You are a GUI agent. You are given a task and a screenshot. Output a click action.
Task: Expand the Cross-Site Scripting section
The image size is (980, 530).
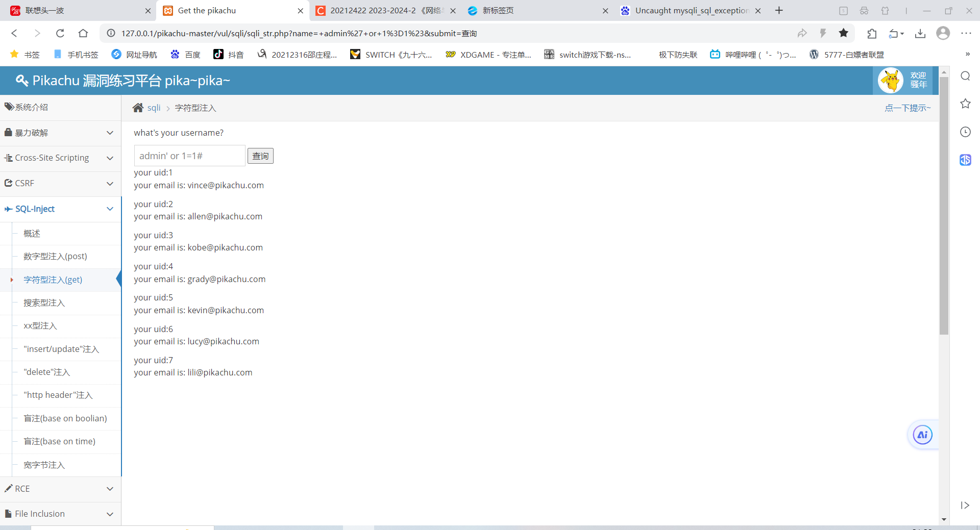[x=60, y=158]
